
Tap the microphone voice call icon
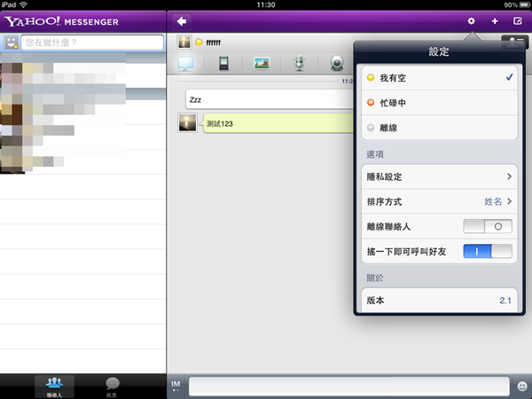click(x=300, y=63)
